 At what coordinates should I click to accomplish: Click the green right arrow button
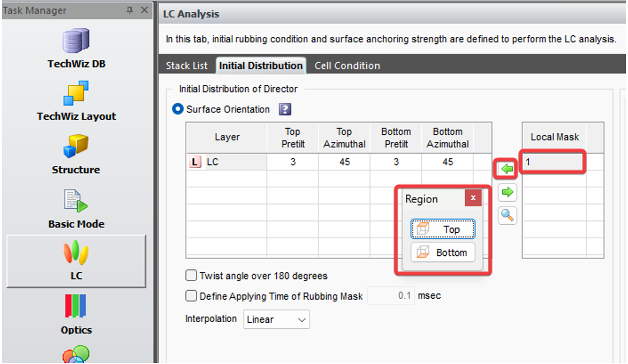pos(507,192)
